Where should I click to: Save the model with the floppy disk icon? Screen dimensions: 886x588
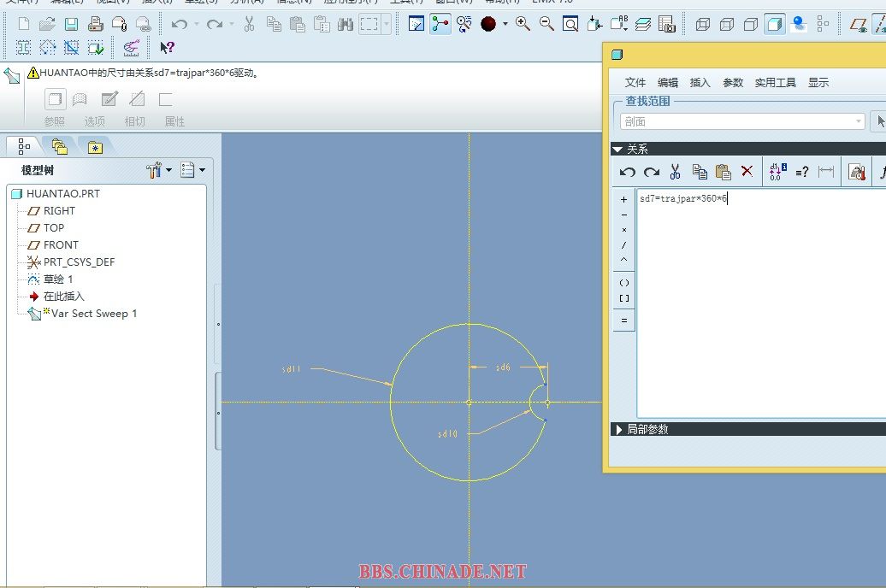click(71, 24)
